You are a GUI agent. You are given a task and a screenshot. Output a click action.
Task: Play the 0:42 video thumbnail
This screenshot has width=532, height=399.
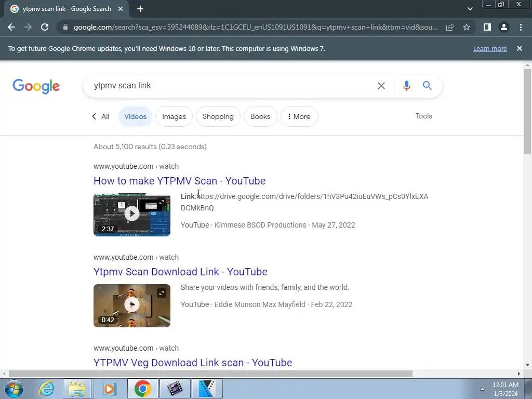tap(132, 305)
